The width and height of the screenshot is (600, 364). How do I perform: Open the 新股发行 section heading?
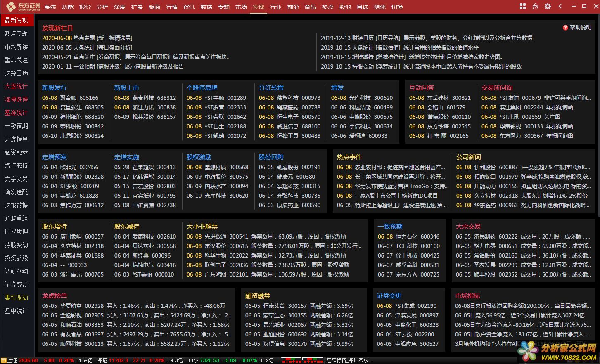(54, 88)
